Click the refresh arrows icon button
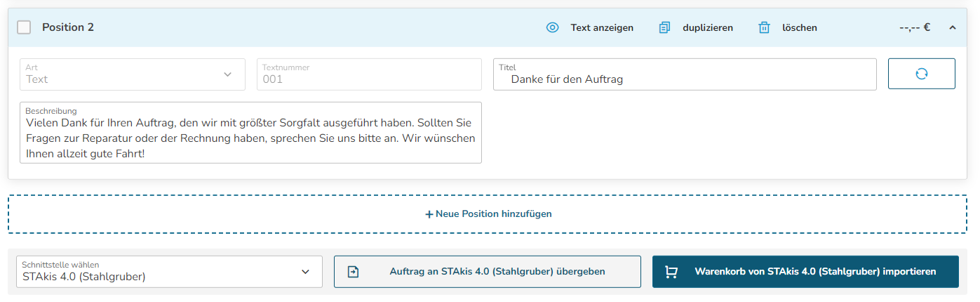This screenshot has height=302, width=980. (921, 74)
